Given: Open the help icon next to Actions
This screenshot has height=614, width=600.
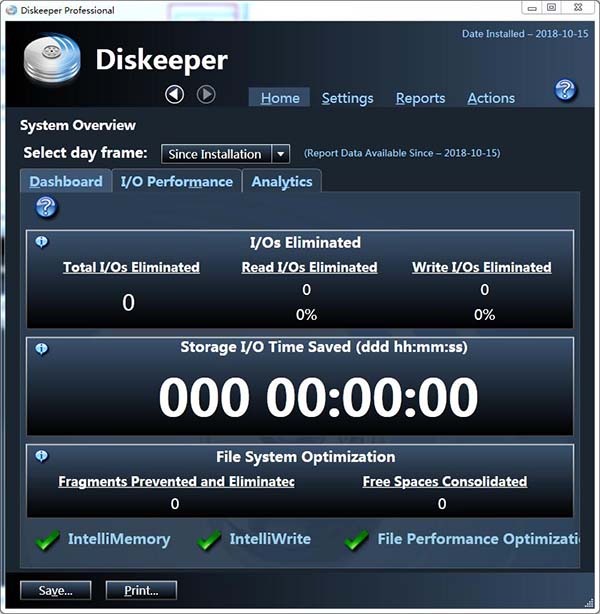Looking at the screenshot, I should [x=565, y=90].
